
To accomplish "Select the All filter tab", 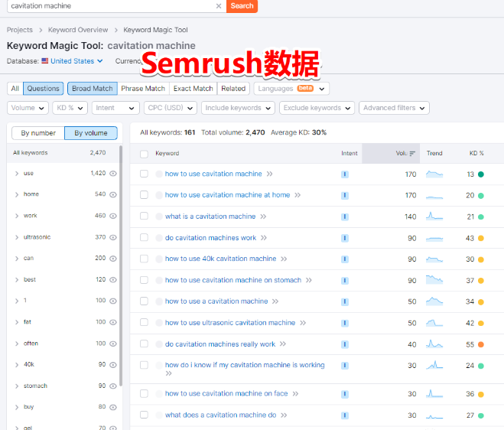I will [15, 89].
